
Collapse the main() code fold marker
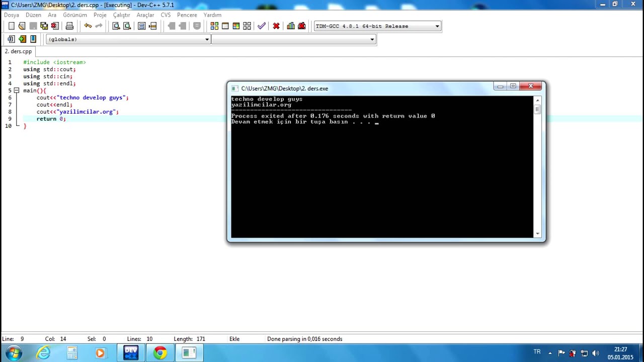click(17, 90)
